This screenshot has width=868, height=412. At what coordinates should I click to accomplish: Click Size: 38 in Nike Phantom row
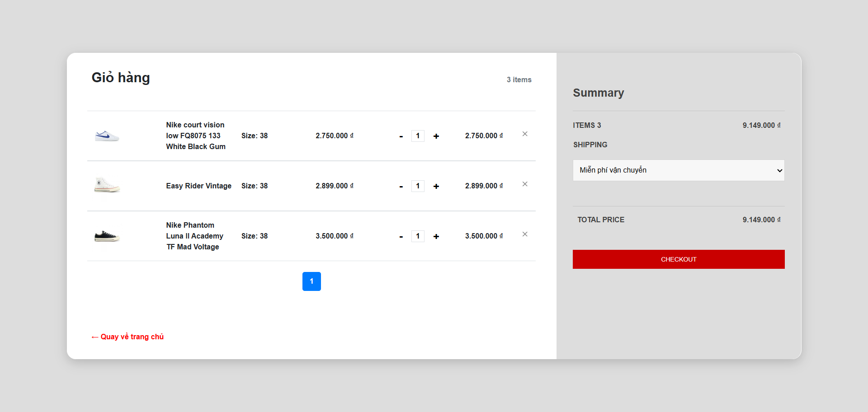pyautogui.click(x=255, y=236)
